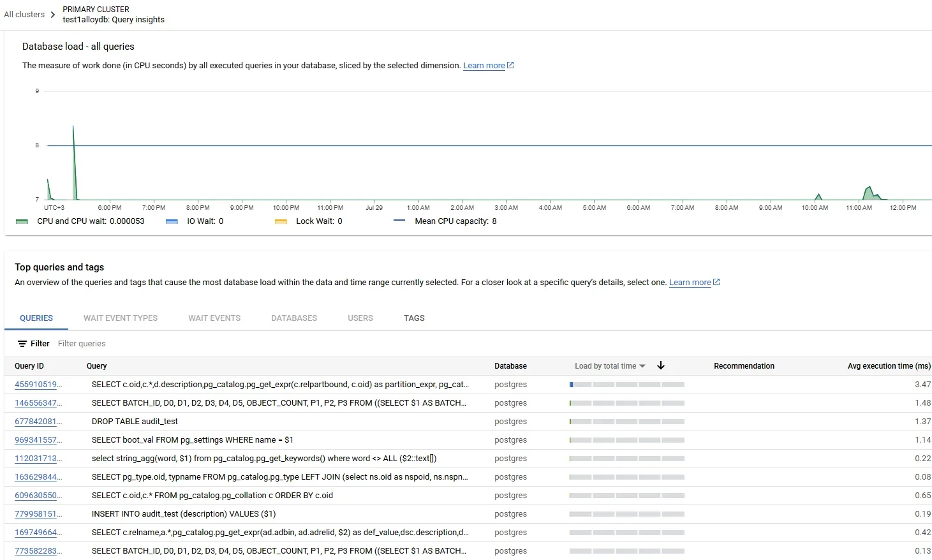Switch to the WAIT EVENT TYPES tab
Viewport: 932px width, 560px height.
(121, 318)
